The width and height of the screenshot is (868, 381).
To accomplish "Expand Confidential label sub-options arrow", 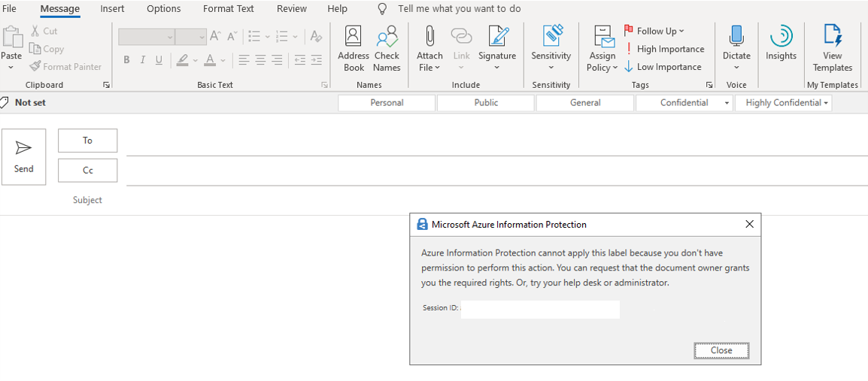I will (x=727, y=103).
